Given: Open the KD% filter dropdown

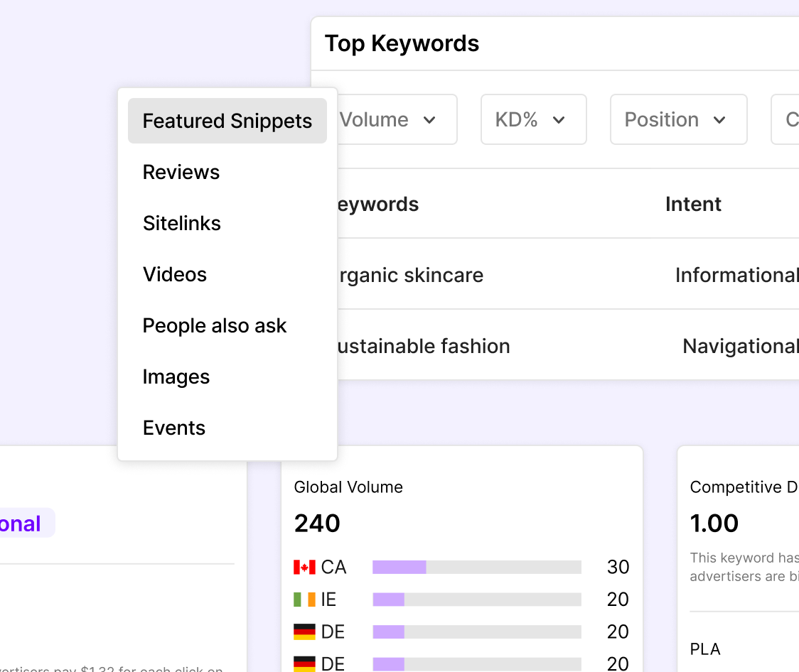Looking at the screenshot, I should (x=534, y=119).
